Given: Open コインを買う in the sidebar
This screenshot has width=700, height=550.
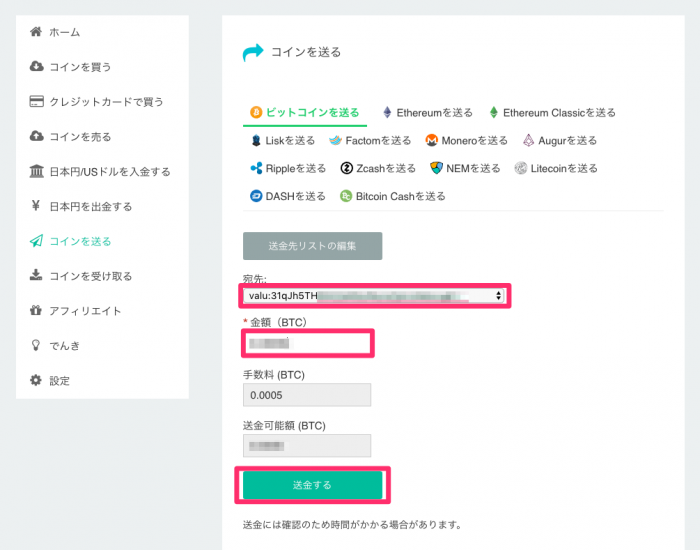Looking at the screenshot, I should 80,67.
